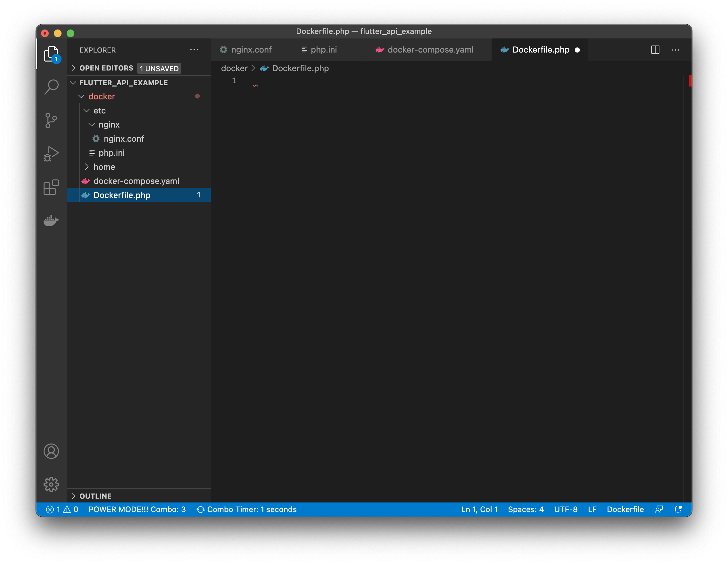
Task: Click the Spaces: 4 indentation setting
Action: tap(526, 509)
